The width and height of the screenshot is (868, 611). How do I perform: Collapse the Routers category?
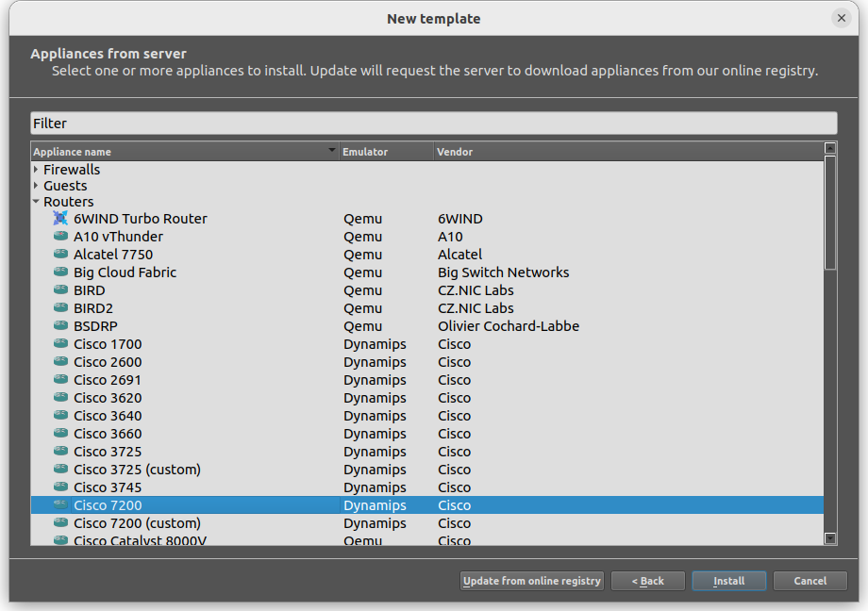[x=36, y=202]
